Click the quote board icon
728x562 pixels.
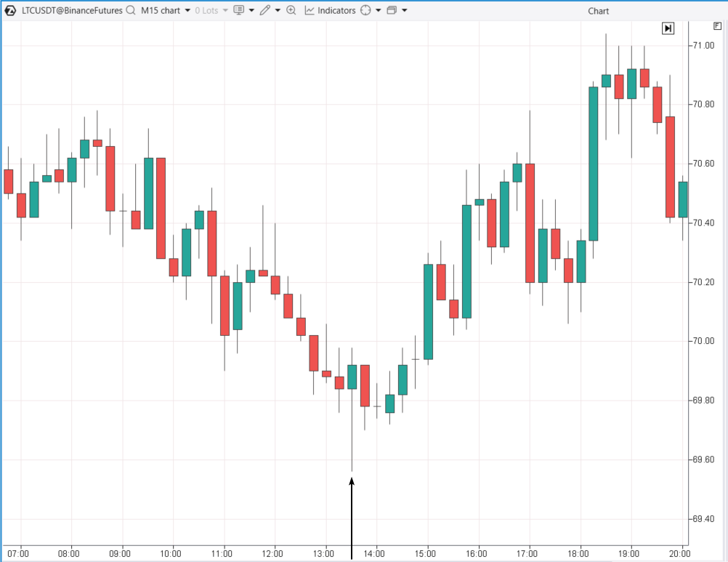click(238, 10)
